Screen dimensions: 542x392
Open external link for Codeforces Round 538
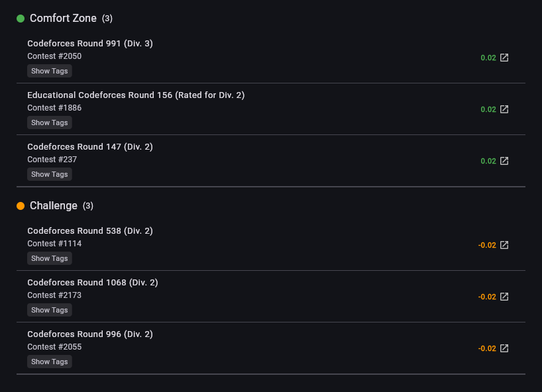504,245
